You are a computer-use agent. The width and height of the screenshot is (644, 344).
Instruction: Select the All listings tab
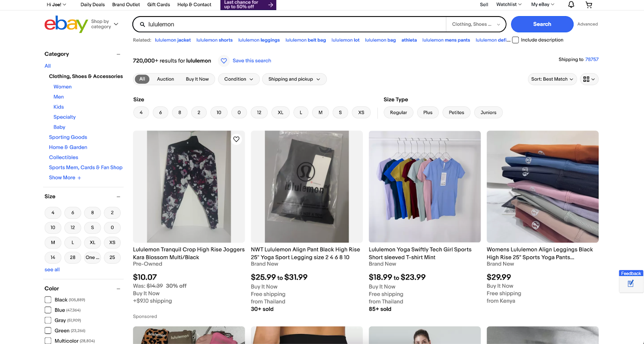[142, 79]
